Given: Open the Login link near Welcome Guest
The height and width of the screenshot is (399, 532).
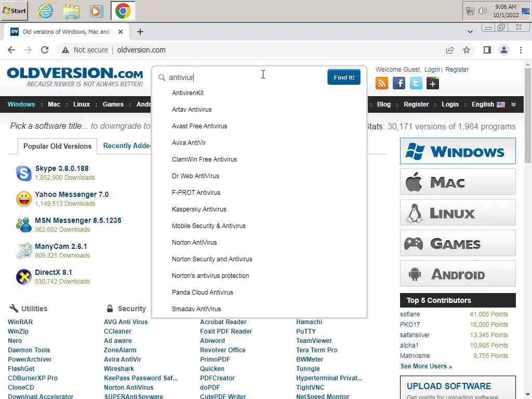Looking at the screenshot, I should tap(432, 70).
